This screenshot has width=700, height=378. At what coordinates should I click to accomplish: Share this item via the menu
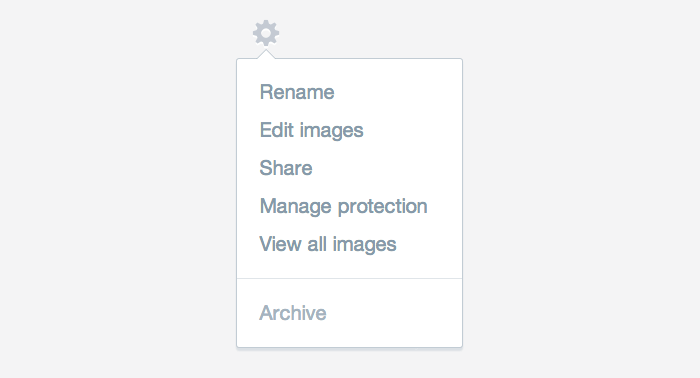click(x=286, y=168)
